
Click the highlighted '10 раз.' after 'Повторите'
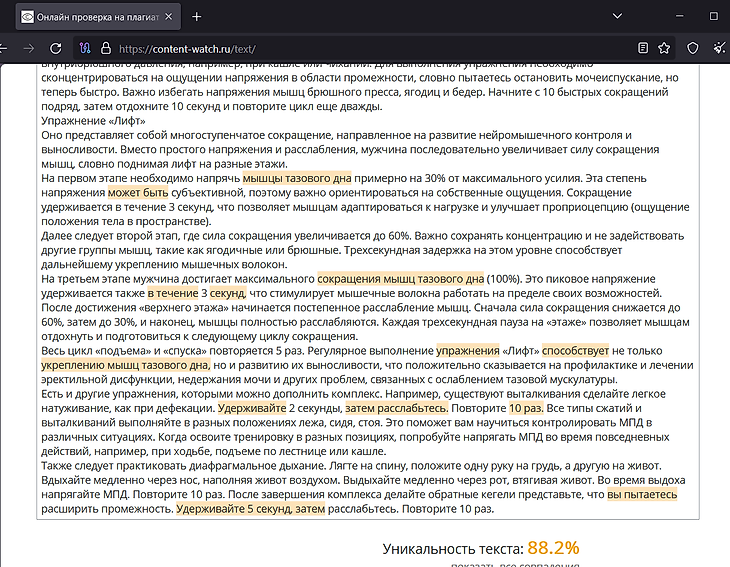pyautogui.click(x=526, y=408)
